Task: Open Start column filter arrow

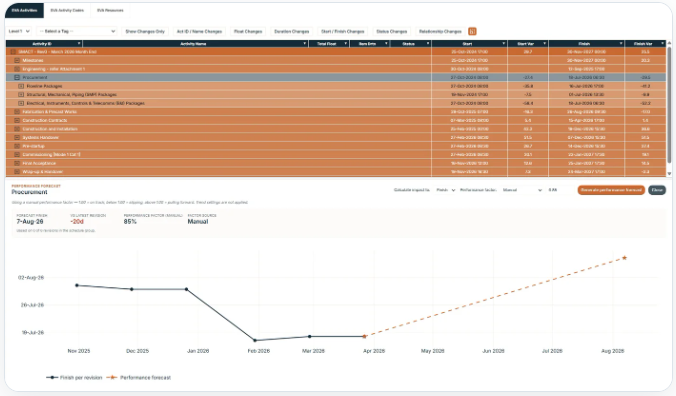Action: tap(504, 44)
